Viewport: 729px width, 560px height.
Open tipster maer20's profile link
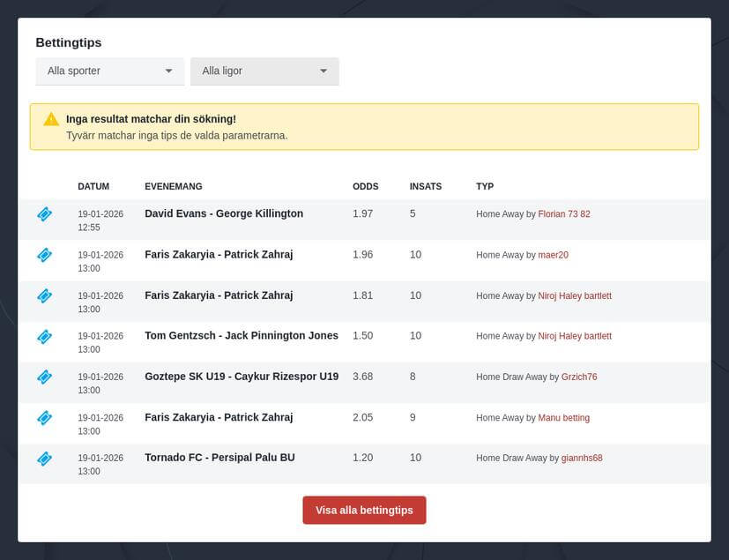(554, 255)
